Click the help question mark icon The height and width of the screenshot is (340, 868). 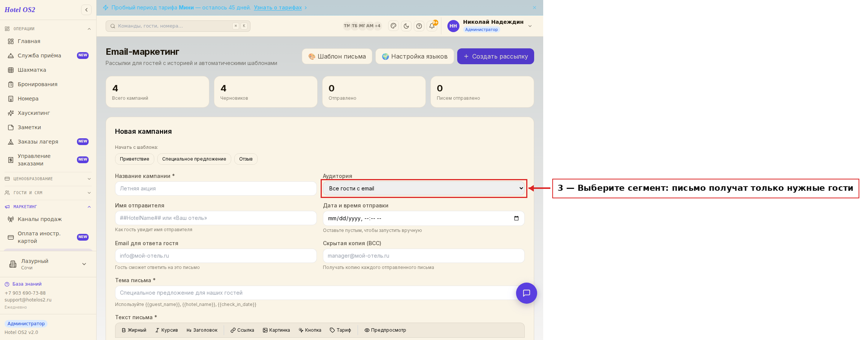(419, 26)
